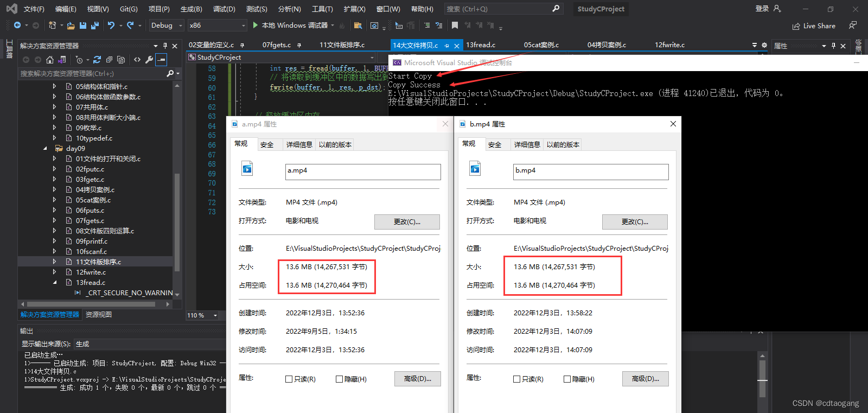Screen dimensions: 868x413
Task: Click the home icon in Solution Explorer
Action: tap(50, 60)
